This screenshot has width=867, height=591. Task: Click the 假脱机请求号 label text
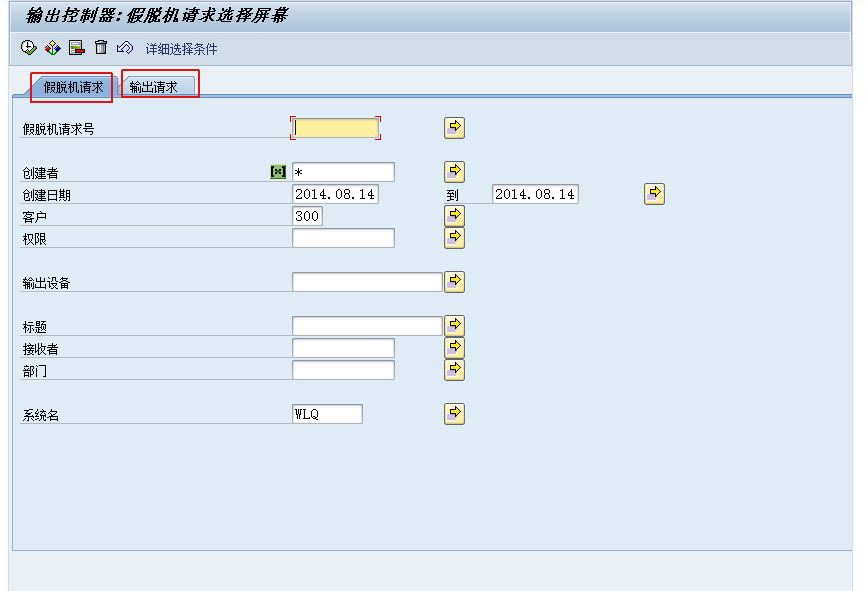click(x=59, y=129)
